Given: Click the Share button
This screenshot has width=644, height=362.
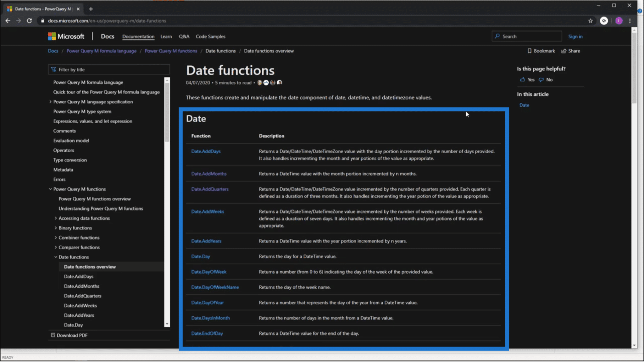Looking at the screenshot, I should point(571,51).
